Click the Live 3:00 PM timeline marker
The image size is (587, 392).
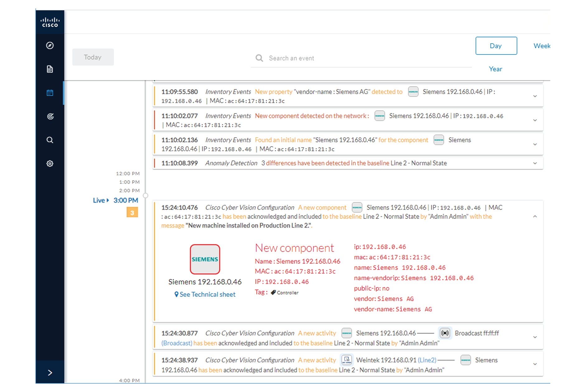(x=115, y=200)
